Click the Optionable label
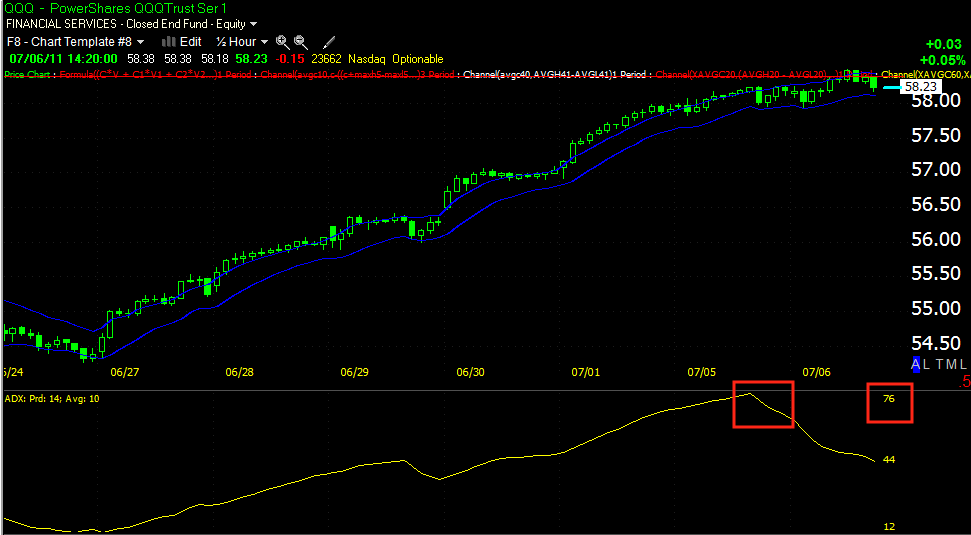Image resolution: width=971 pixels, height=535 pixels. tap(417, 59)
